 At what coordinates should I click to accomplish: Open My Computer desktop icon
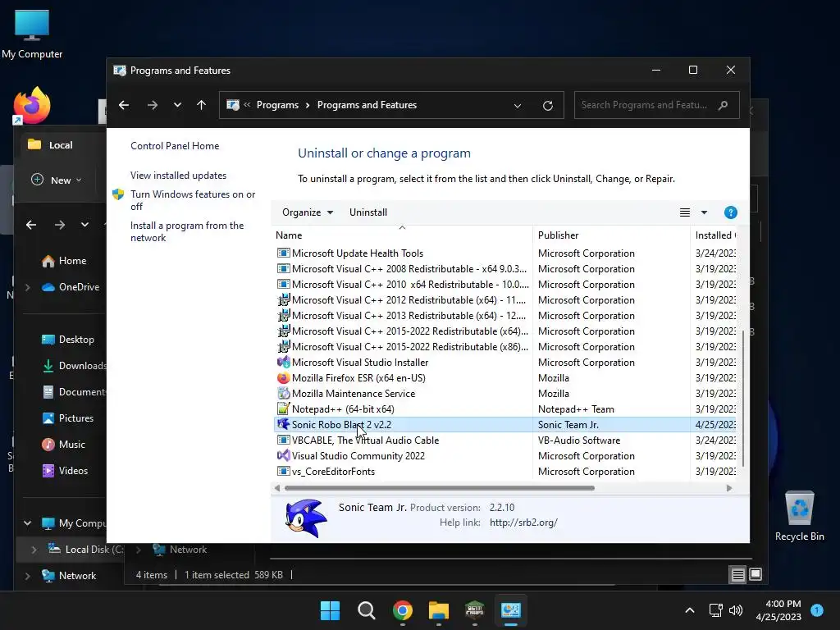click(x=32, y=34)
